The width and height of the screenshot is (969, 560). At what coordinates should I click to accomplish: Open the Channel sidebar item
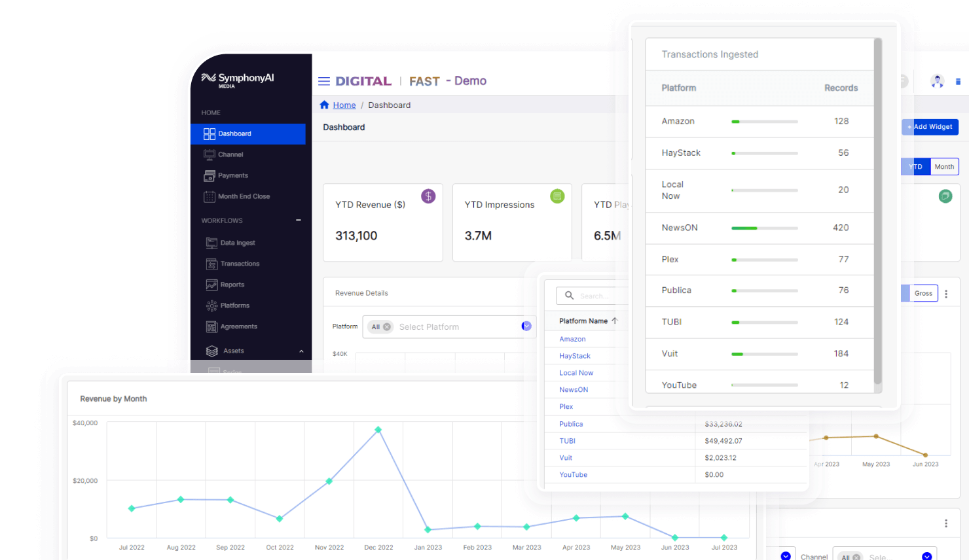click(230, 154)
